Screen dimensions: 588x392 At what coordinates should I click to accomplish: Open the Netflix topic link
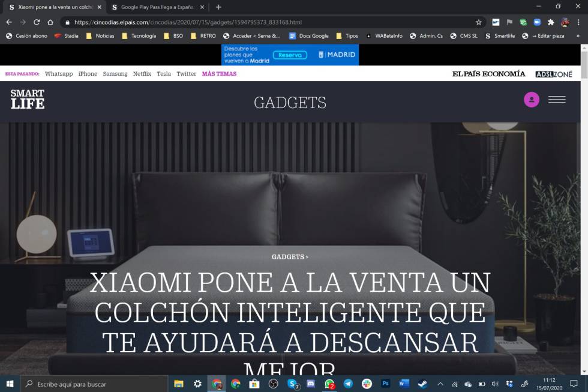coord(142,74)
